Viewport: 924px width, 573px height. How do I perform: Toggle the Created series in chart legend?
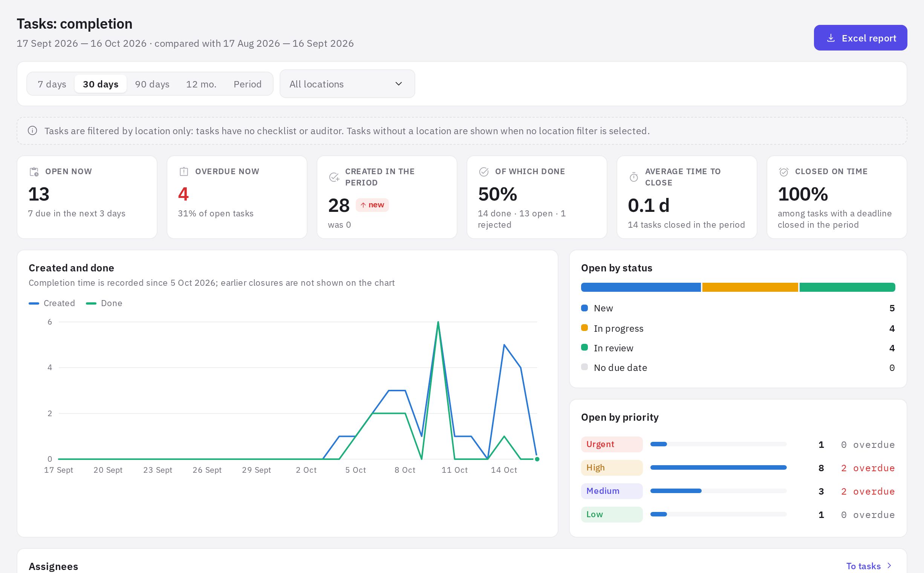point(52,303)
